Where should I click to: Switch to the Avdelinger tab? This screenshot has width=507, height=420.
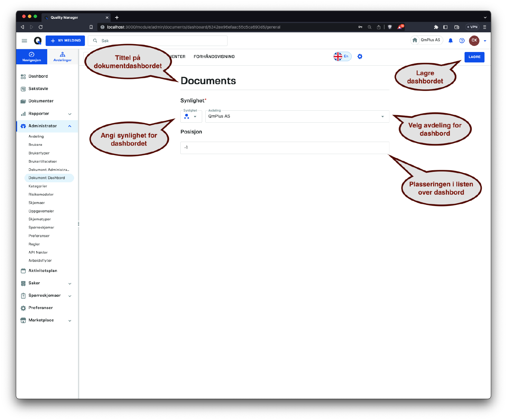(x=62, y=57)
